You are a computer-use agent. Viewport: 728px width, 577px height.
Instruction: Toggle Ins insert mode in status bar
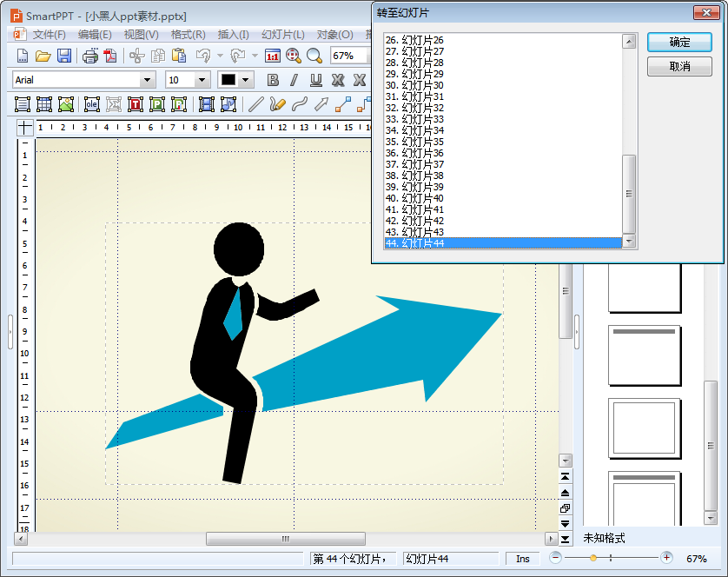click(x=523, y=559)
